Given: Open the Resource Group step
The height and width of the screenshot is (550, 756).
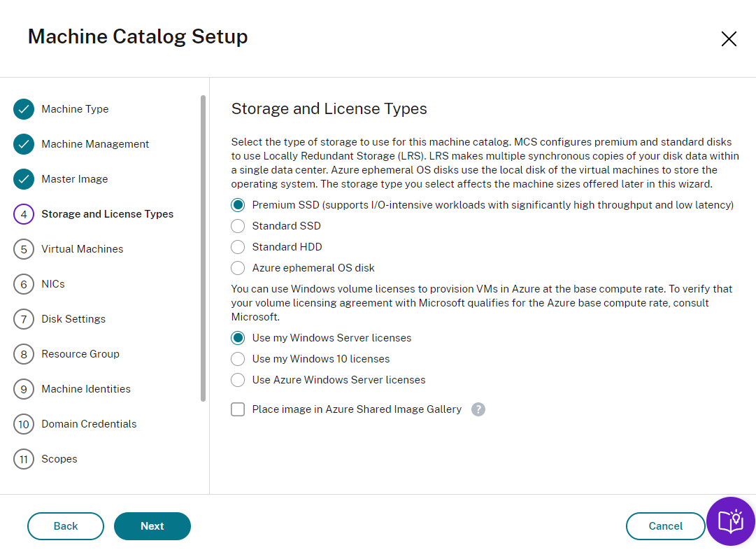Looking at the screenshot, I should 80,354.
